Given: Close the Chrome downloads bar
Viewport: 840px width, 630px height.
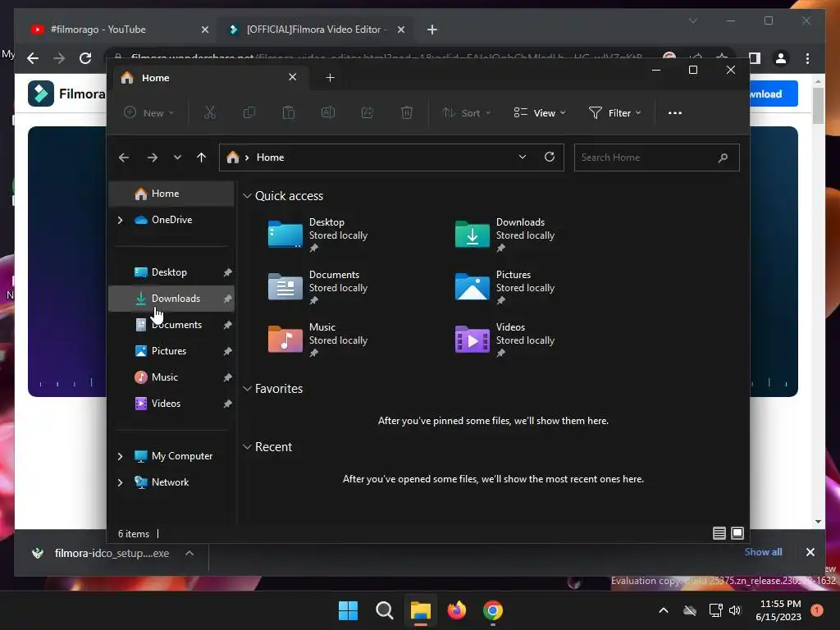Looking at the screenshot, I should (810, 552).
